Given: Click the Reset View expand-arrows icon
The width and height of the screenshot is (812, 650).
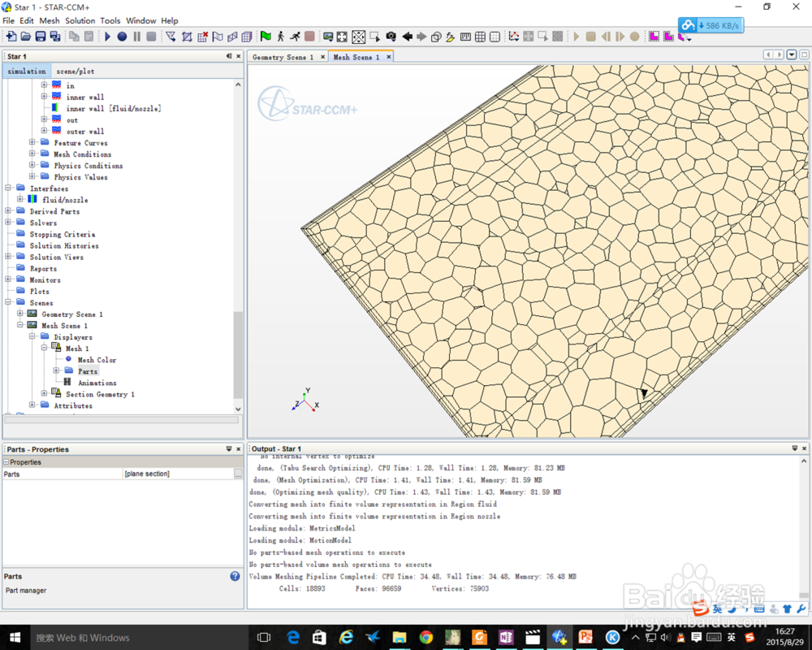Looking at the screenshot, I should click(x=343, y=37).
